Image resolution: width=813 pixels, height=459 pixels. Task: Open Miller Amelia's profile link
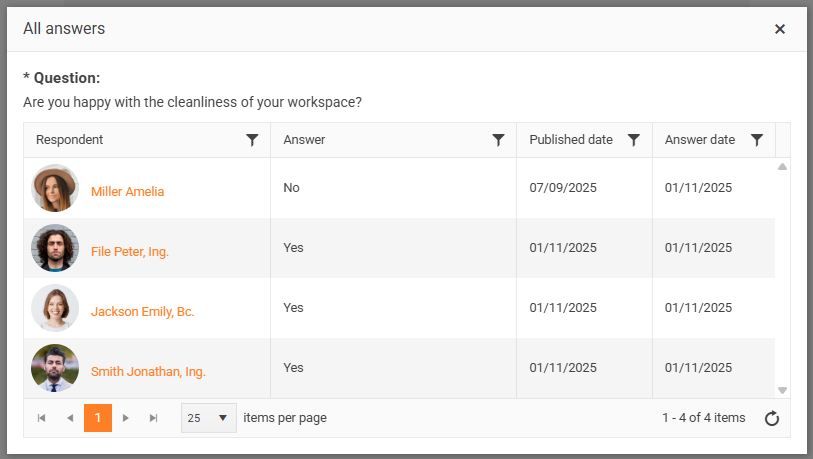(127, 191)
